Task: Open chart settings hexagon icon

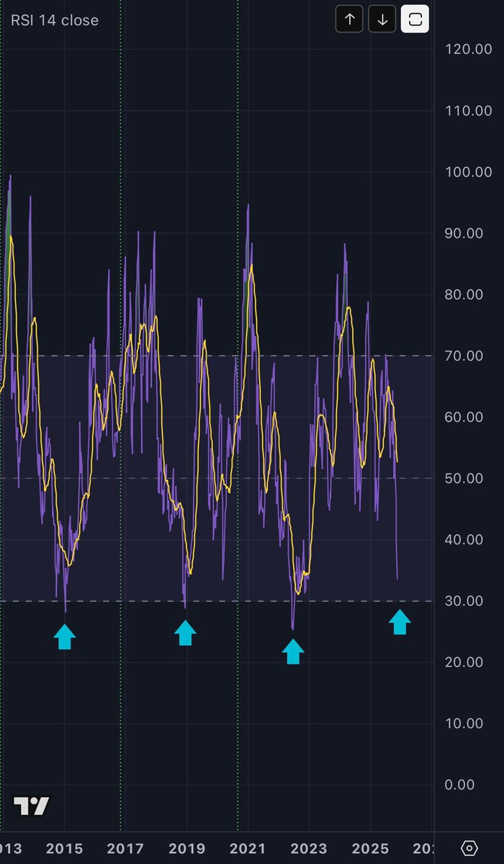Action: (469, 848)
